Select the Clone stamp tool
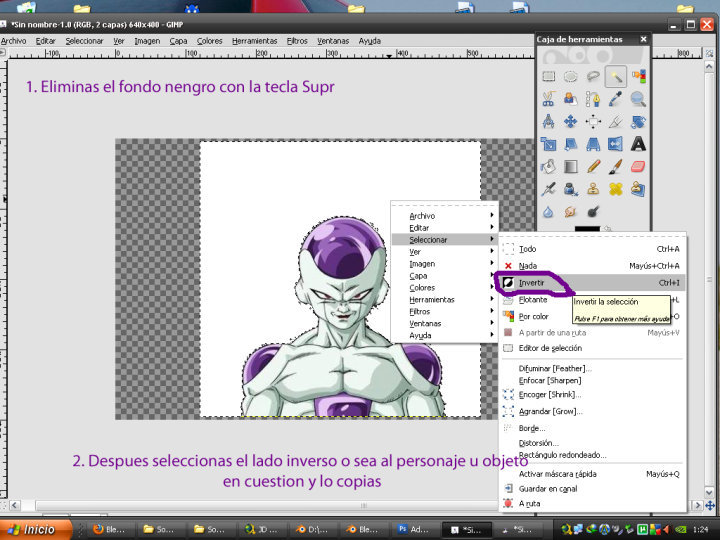This screenshot has height=540, width=720. point(593,189)
